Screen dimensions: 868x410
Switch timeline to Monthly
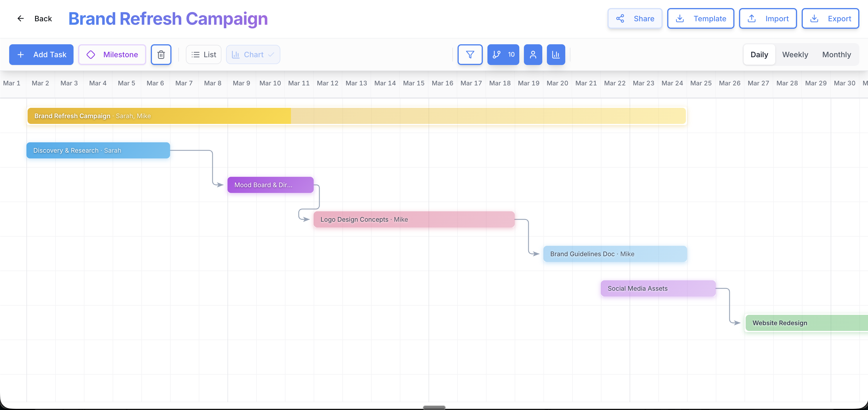(836, 55)
